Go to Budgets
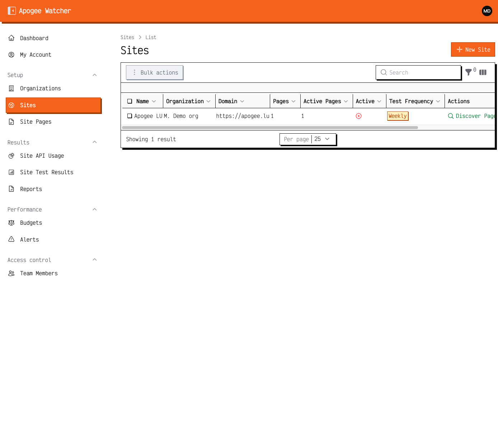Viewport: 498px width, 448px height. (x=53, y=223)
